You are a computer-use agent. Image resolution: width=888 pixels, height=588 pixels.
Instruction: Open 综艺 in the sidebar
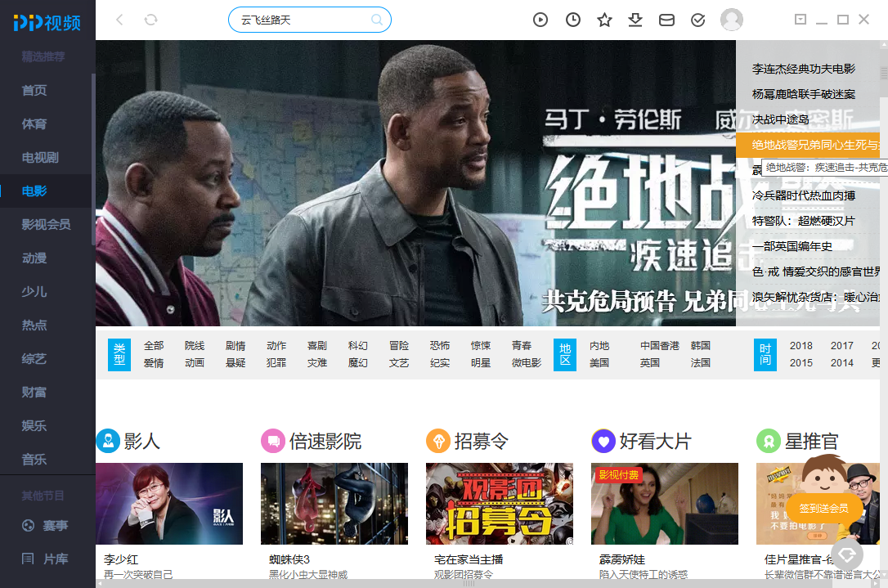coord(34,358)
